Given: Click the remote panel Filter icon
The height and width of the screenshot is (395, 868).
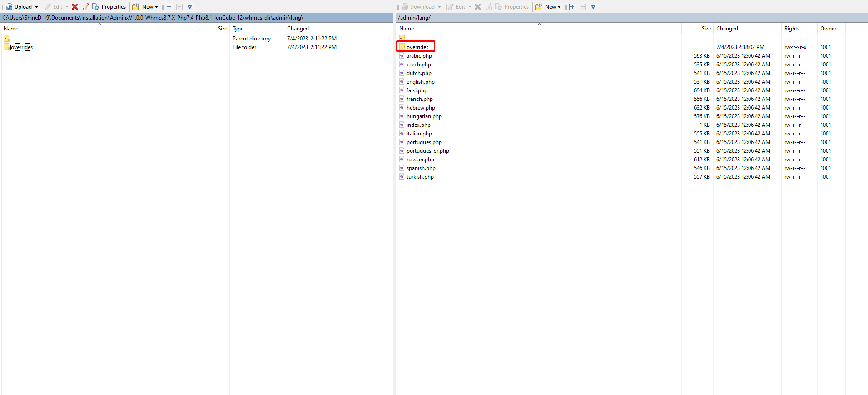Looking at the screenshot, I should (x=593, y=7).
